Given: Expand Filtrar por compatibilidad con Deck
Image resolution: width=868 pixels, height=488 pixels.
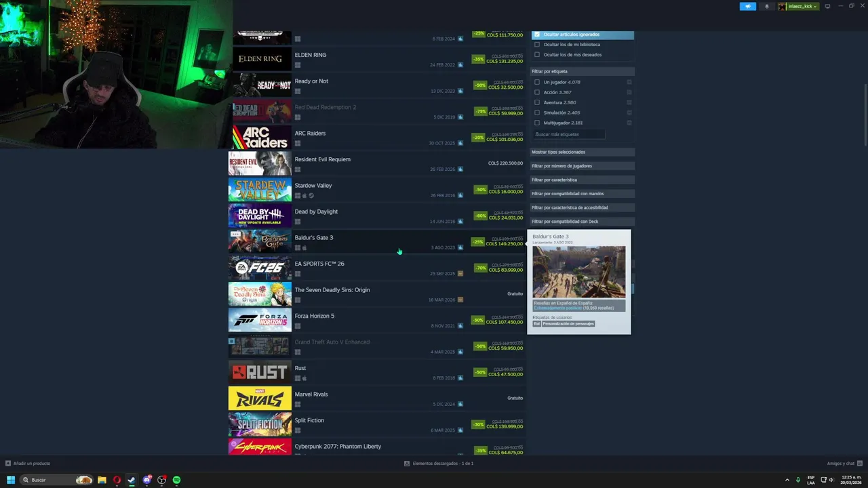Looking at the screenshot, I should [x=582, y=222].
